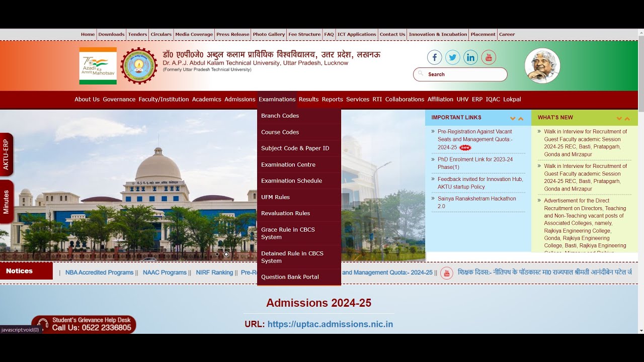Image resolution: width=644 pixels, height=362 pixels.
Task: Expand the About Us nav menu
Action: click(87, 99)
